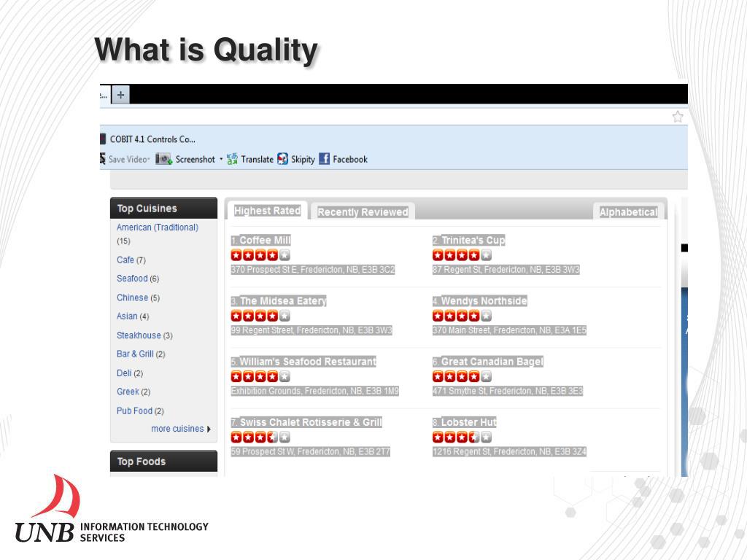Open Skipity from the toolbar icon
The width and height of the screenshot is (747, 560).
click(x=283, y=159)
